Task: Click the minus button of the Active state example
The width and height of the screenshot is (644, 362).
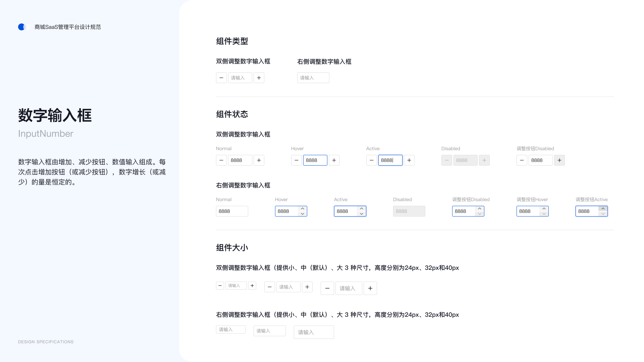Action: tap(372, 160)
